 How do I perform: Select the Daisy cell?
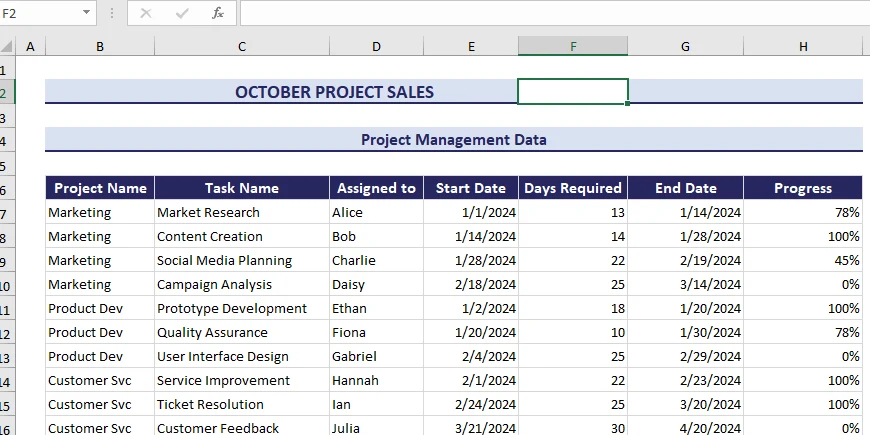click(376, 284)
